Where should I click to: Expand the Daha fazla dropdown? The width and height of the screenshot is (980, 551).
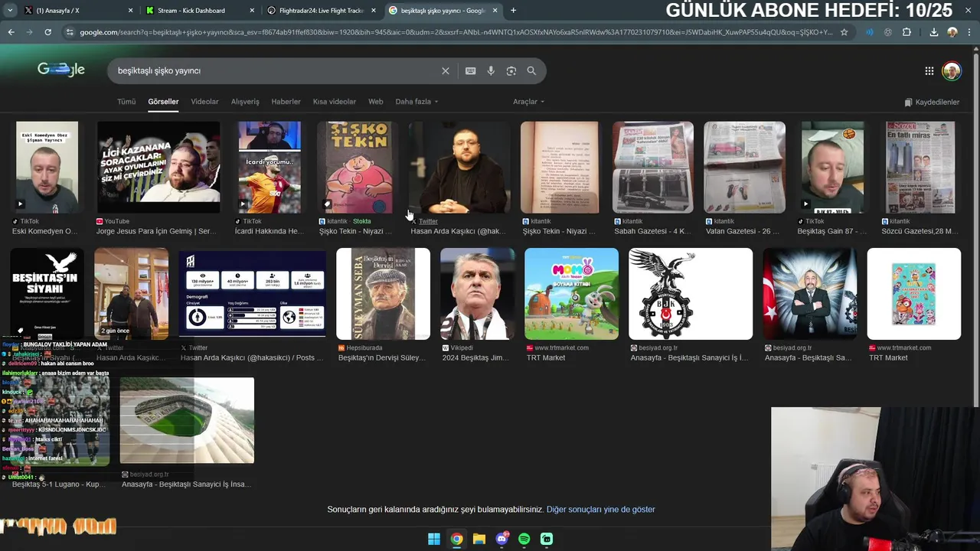point(416,101)
